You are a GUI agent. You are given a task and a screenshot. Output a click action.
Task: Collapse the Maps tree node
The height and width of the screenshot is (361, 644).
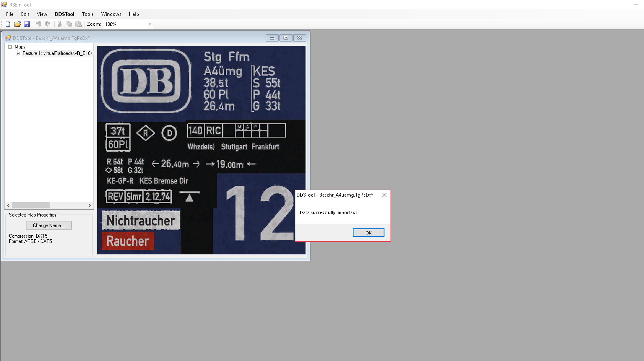pos(10,47)
